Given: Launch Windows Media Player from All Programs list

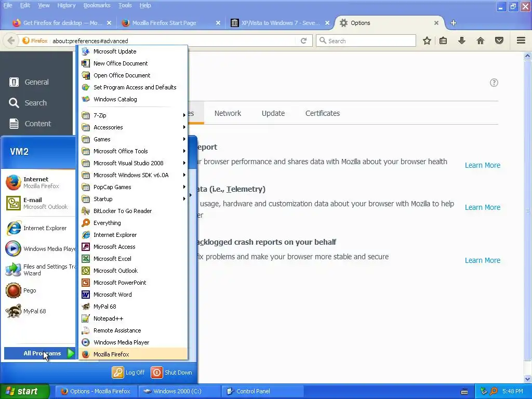Looking at the screenshot, I should coord(133,342).
